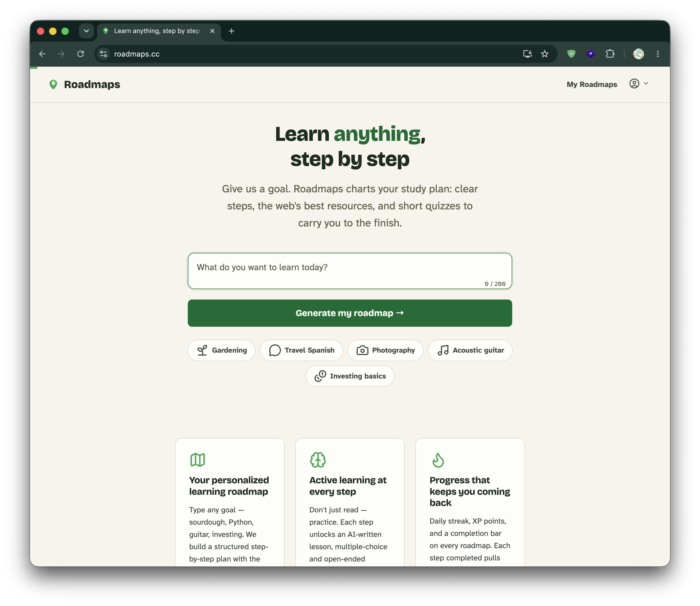The width and height of the screenshot is (700, 606).
Task: Open the tab search dropdown
Action: tap(86, 31)
